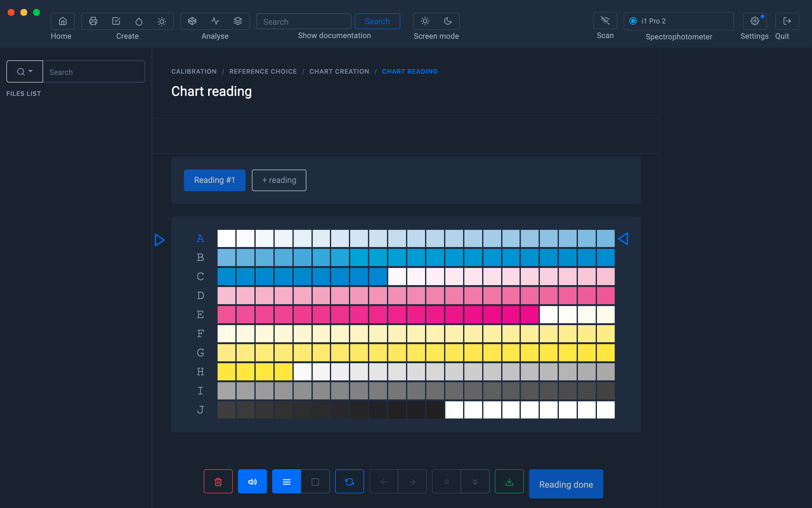Click the refresh sync button
The width and height of the screenshot is (812, 508).
click(349, 481)
